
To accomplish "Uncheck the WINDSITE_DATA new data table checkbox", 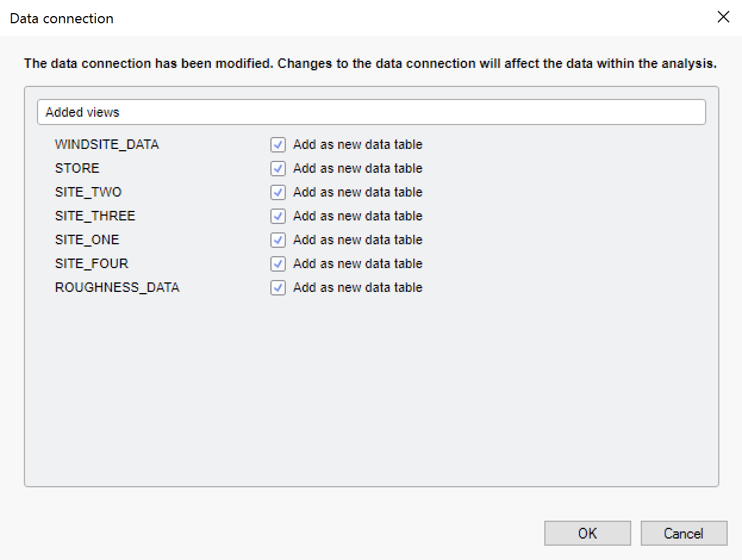I will click(x=278, y=145).
